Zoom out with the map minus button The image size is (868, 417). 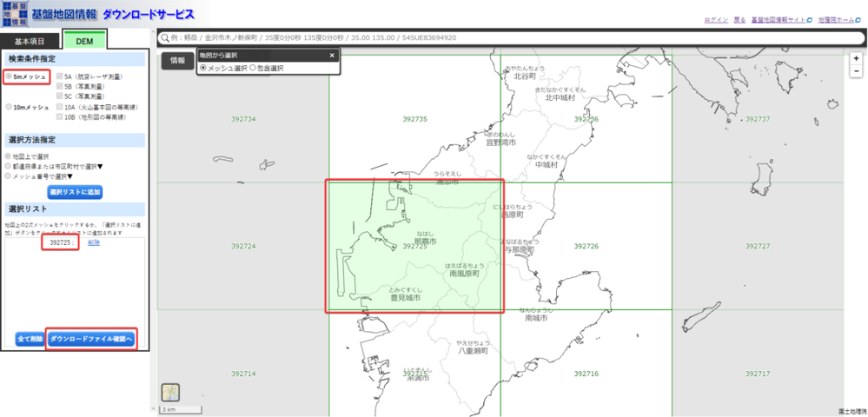tap(856, 71)
